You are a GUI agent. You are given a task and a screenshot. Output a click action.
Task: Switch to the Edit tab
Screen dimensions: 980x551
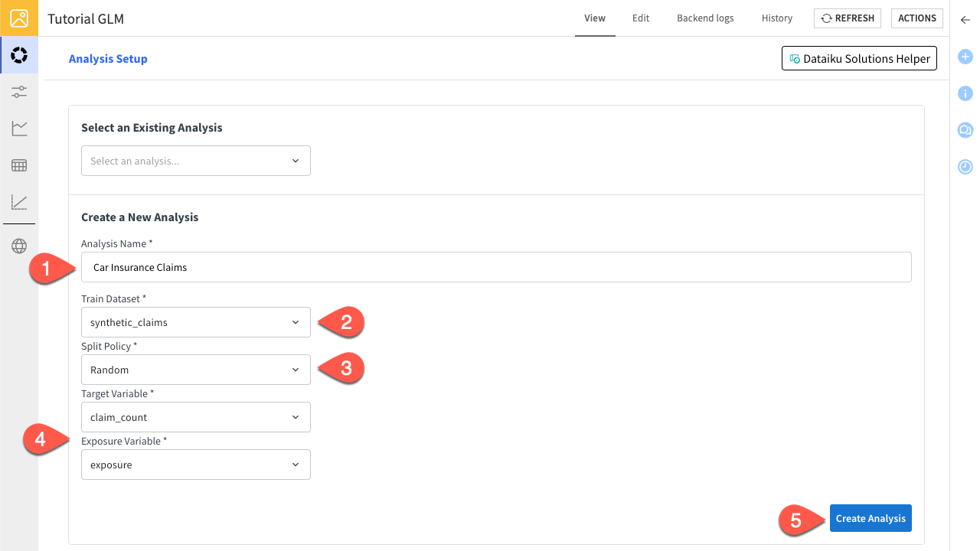coord(641,18)
